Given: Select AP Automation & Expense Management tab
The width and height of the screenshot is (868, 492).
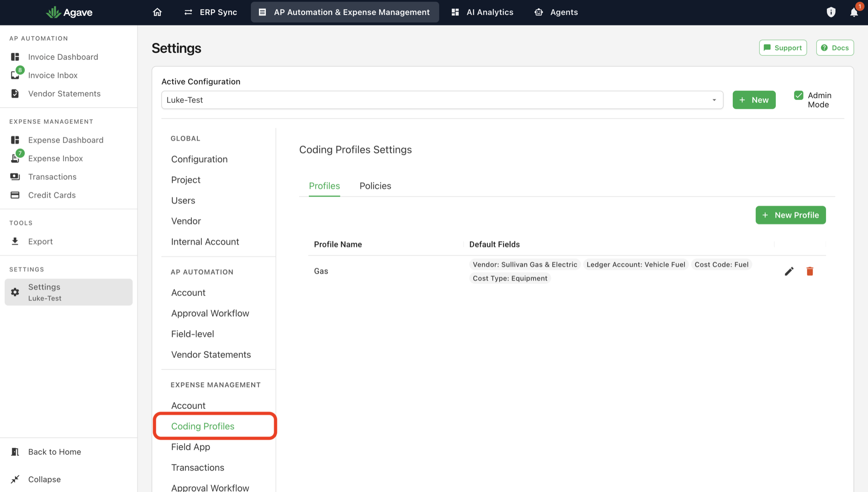Looking at the screenshot, I should point(344,12).
